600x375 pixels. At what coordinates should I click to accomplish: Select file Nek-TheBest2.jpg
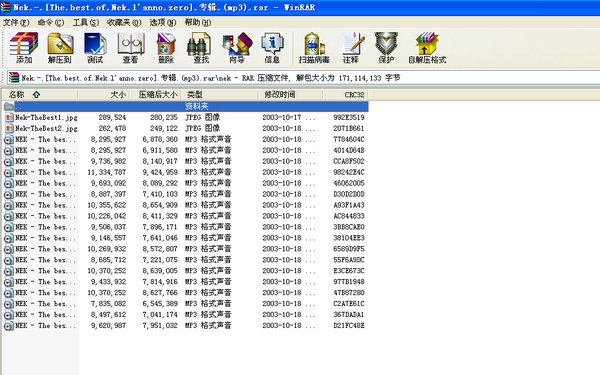click(x=46, y=128)
